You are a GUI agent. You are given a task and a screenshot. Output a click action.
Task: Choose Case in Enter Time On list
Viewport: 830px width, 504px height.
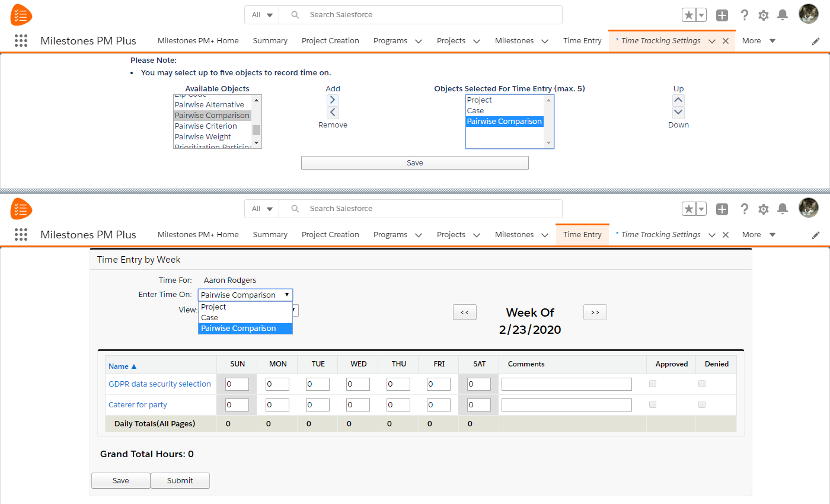click(245, 318)
